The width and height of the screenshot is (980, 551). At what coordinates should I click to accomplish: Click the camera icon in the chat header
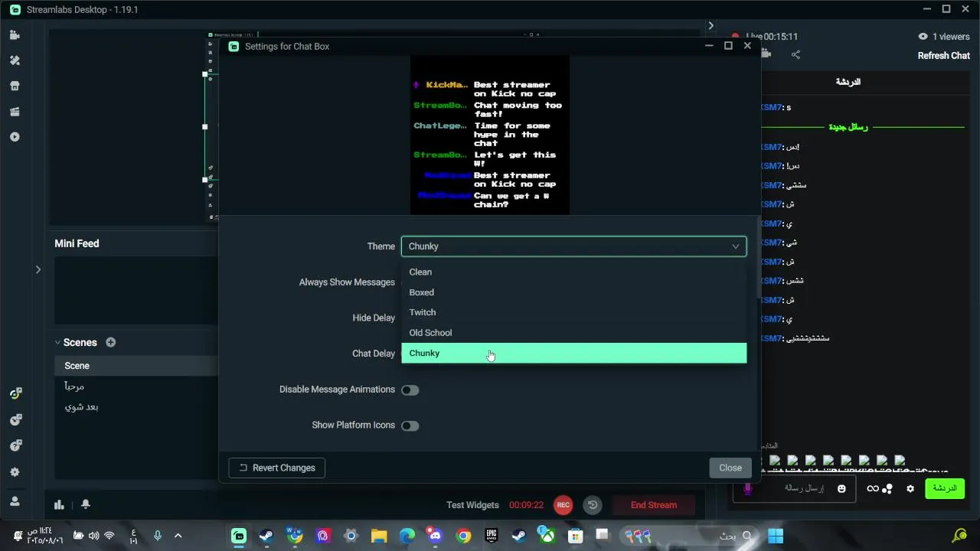coord(766,54)
